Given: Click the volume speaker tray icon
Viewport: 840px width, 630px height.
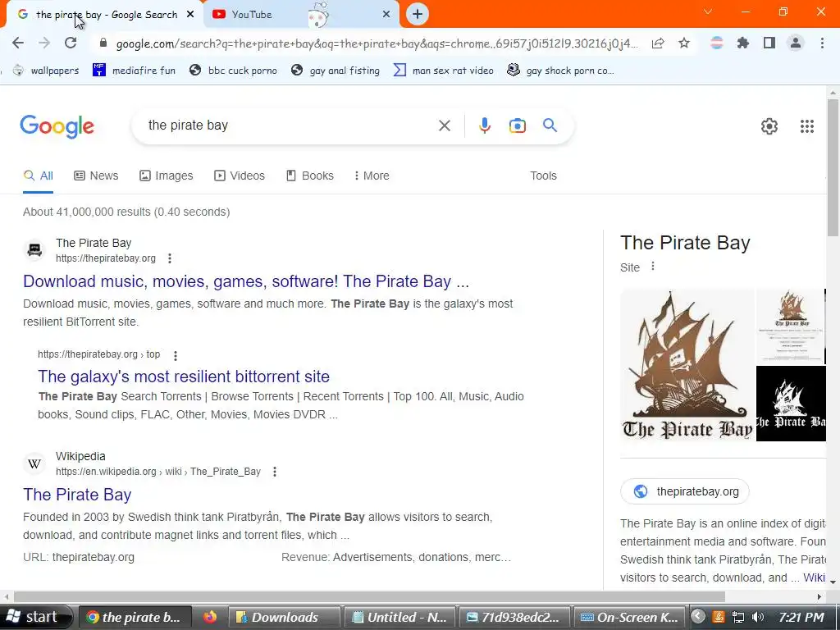Looking at the screenshot, I should coord(757,617).
